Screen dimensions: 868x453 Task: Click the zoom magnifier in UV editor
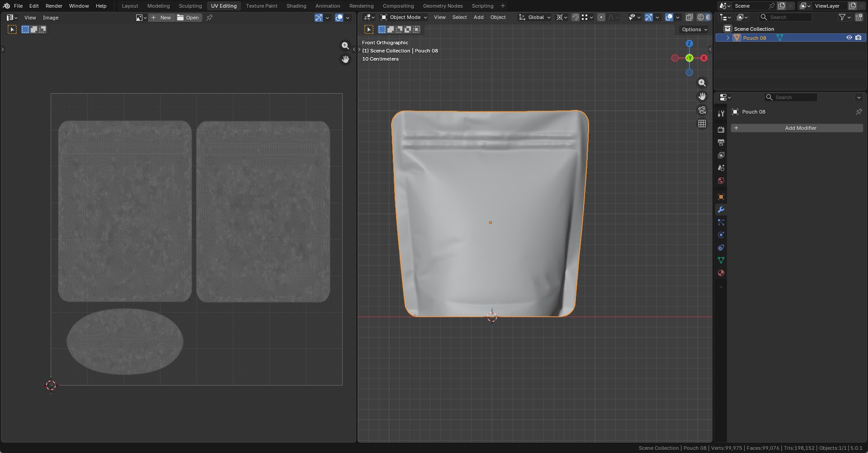pyautogui.click(x=345, y=46)
